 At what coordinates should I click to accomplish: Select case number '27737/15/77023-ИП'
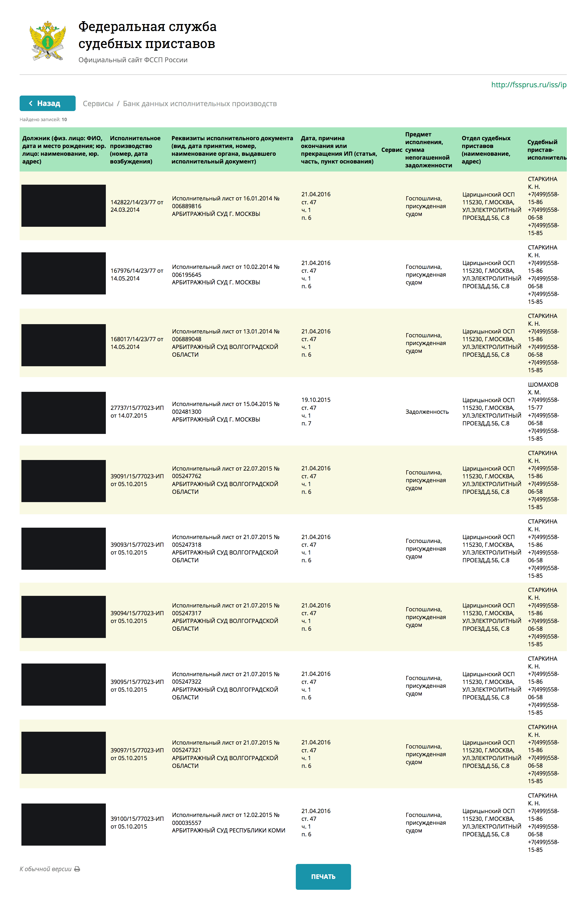(x=137, y=411)
